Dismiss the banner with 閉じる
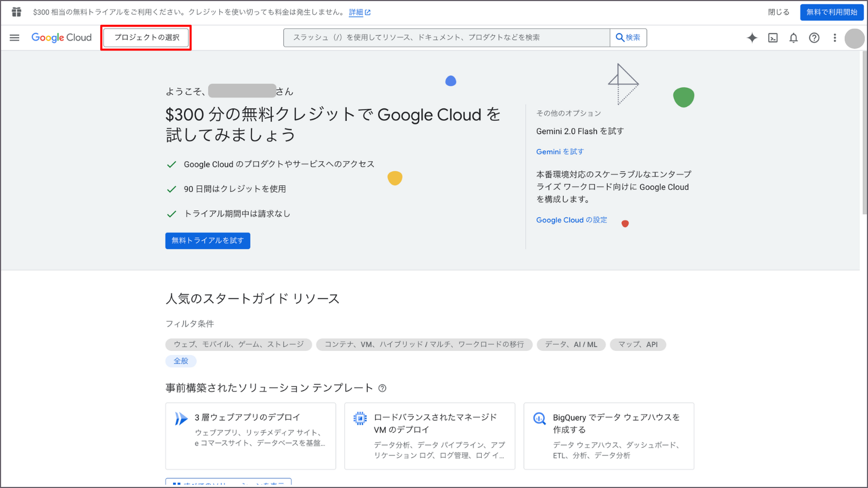 (778, 12)
